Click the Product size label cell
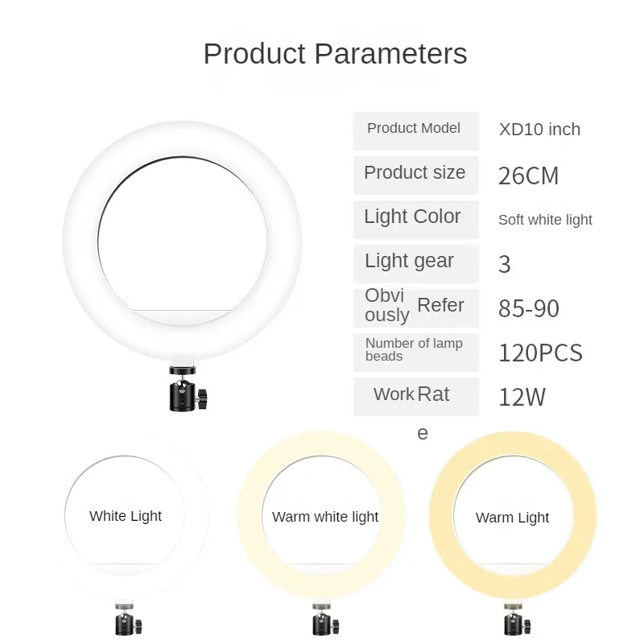 pyautogui.click(x=416, y=175)
